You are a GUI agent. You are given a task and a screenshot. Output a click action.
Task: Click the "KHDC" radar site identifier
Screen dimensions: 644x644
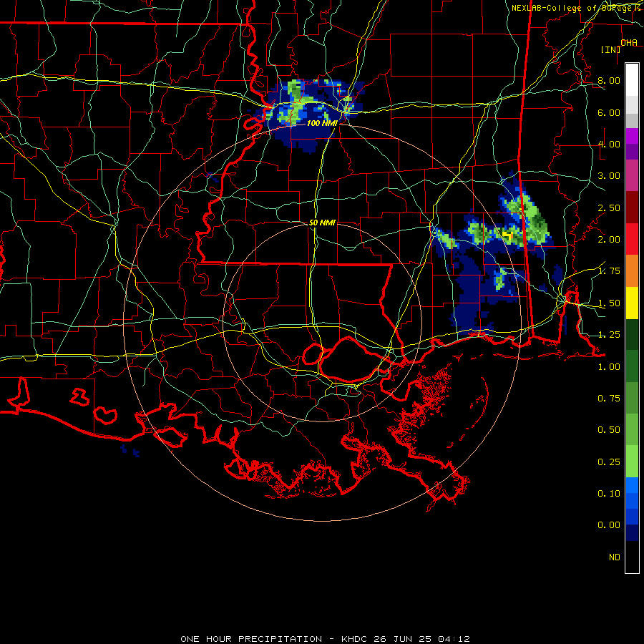pyautogui.click(x=353, y=639)
